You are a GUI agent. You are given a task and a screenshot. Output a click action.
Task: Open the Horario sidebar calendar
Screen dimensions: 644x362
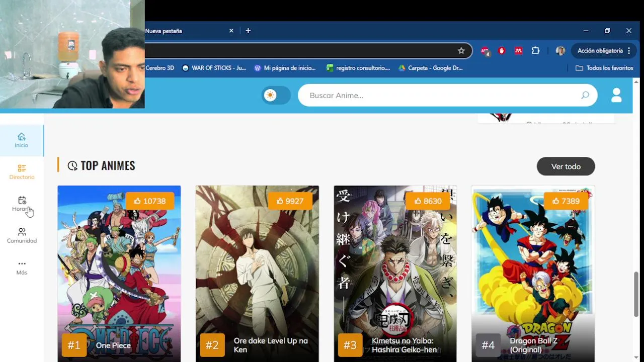(22, 204)
